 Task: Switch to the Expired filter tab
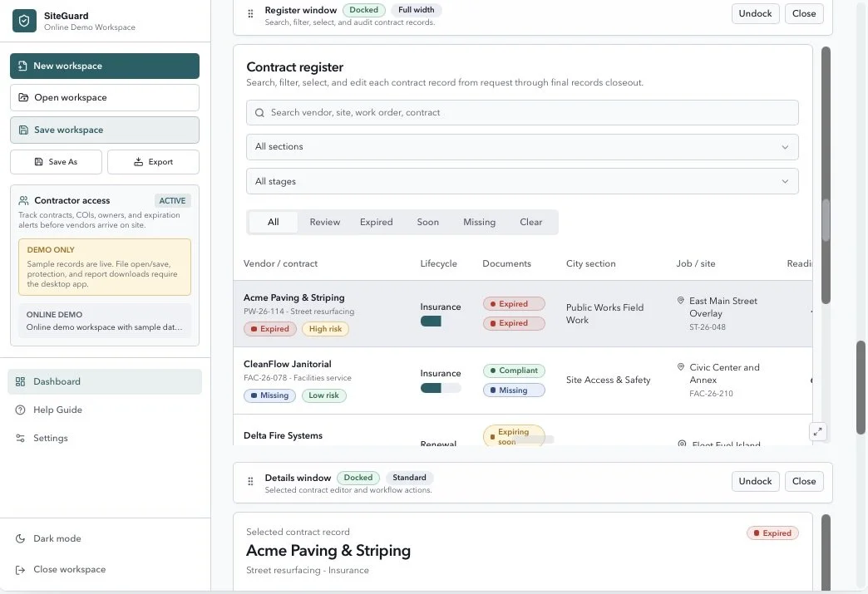377,222
